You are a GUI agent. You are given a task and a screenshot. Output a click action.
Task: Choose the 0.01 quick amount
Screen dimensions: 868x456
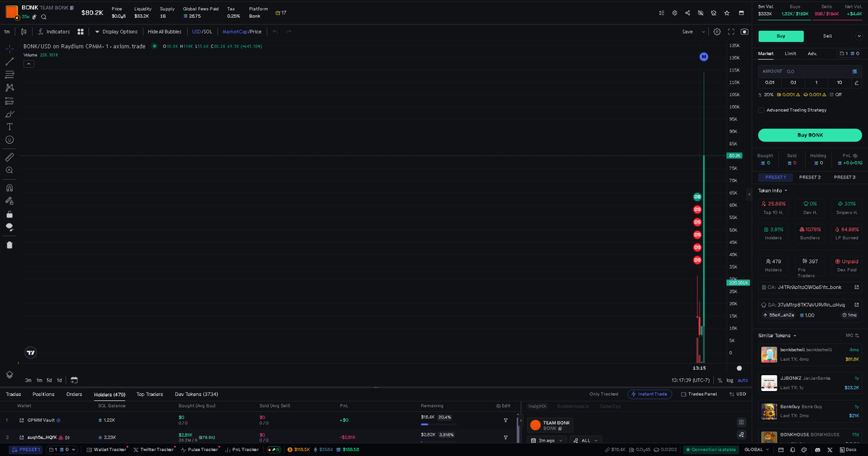point(770,82)
